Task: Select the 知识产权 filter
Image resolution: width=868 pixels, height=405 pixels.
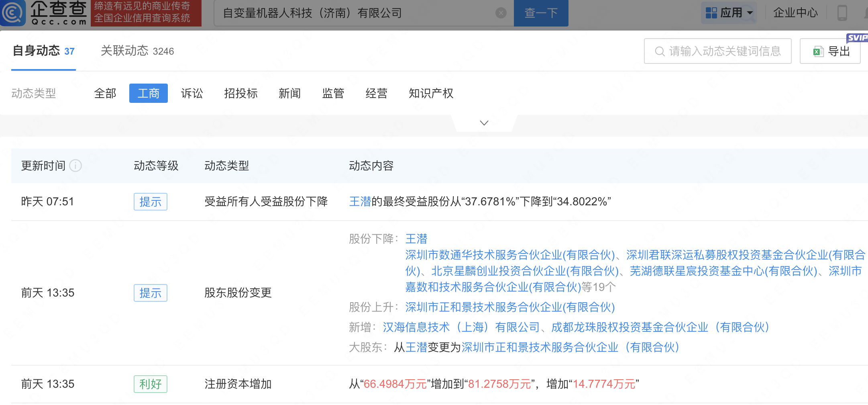Action: 431,93
